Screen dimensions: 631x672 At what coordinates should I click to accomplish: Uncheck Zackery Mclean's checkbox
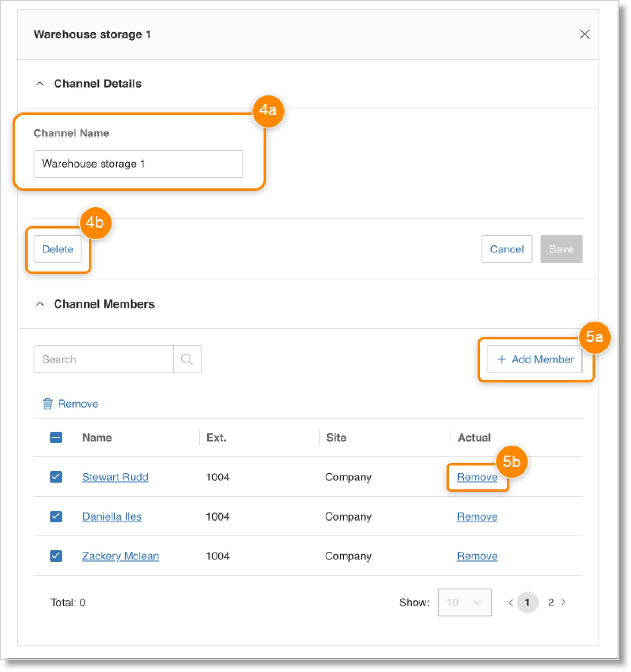56,556
